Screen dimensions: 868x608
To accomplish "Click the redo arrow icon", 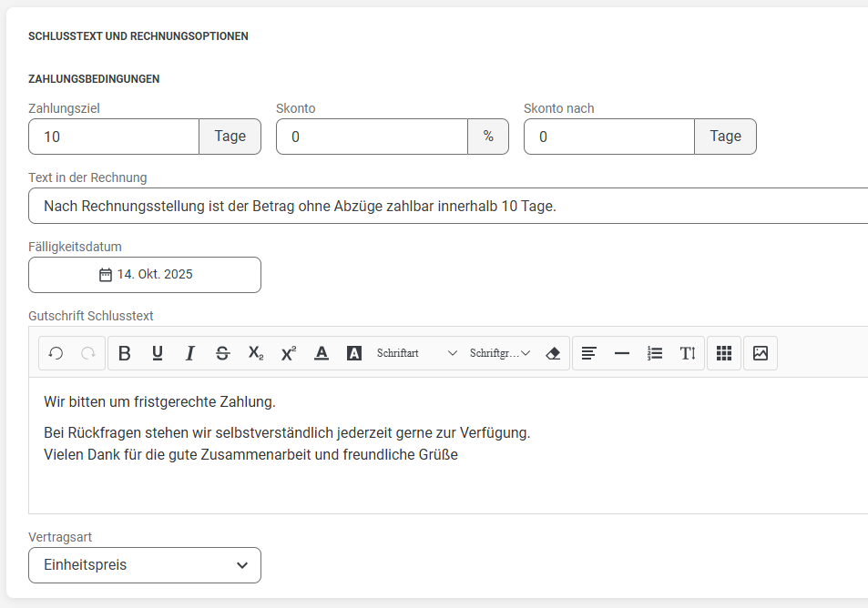I will [88, 353].
